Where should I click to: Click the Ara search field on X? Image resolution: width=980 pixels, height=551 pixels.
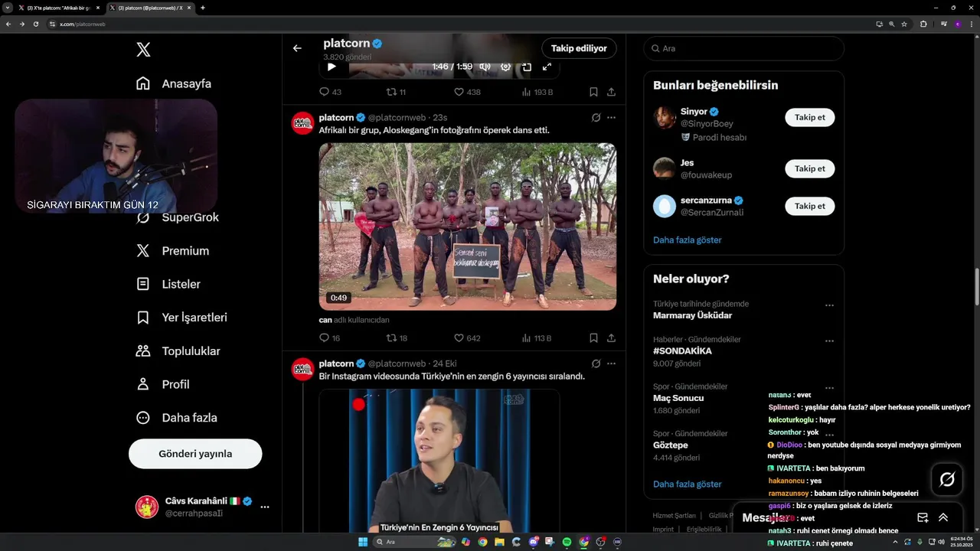click(x=743, y=48)
